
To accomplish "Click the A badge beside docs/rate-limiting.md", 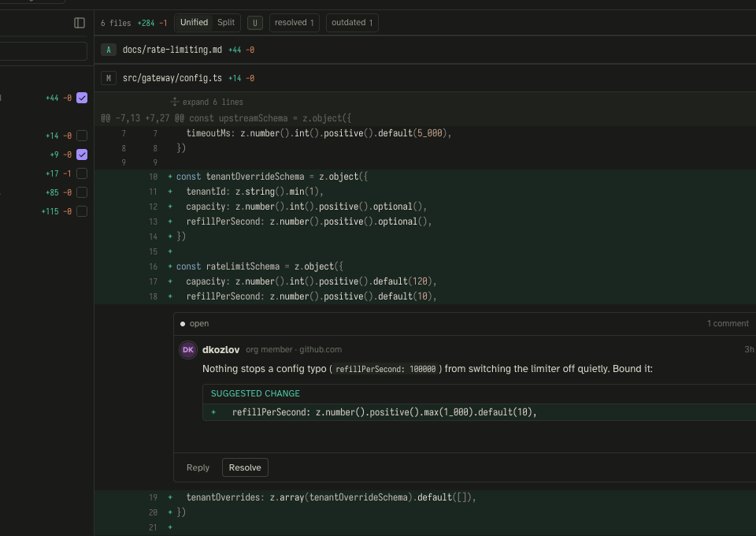I will pyautogui.click(x=109, y=50).
